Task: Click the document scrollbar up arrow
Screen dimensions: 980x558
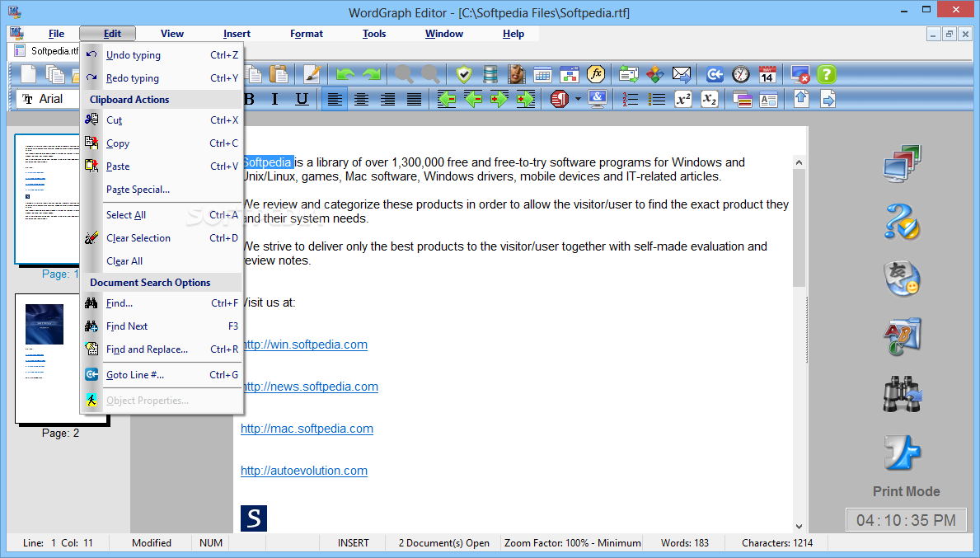Action: 799,162
